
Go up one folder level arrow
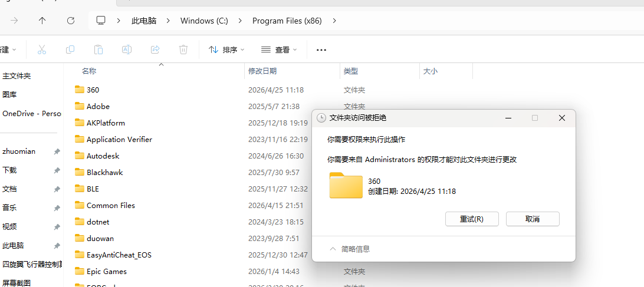tap(42, 21)
